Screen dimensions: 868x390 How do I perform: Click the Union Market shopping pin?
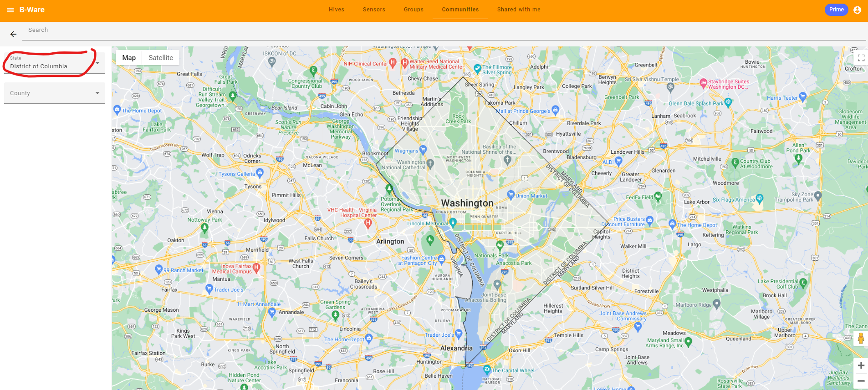[x=511, y=195]
